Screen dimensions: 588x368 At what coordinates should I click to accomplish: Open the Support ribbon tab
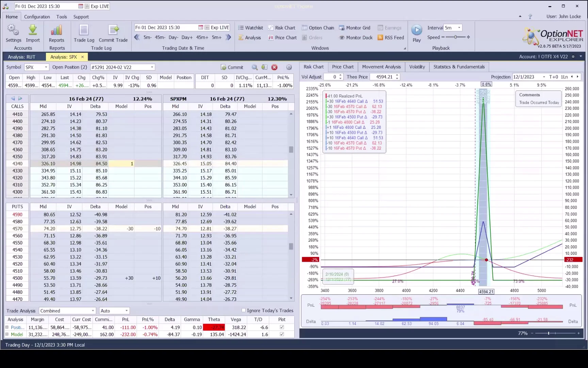pos(81,17)
